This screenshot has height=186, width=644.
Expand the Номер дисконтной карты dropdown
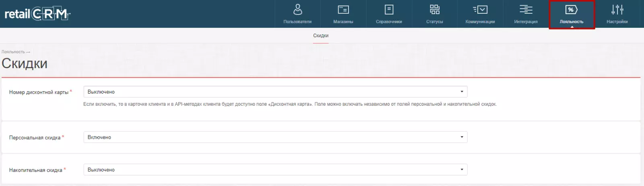point(275,92)
